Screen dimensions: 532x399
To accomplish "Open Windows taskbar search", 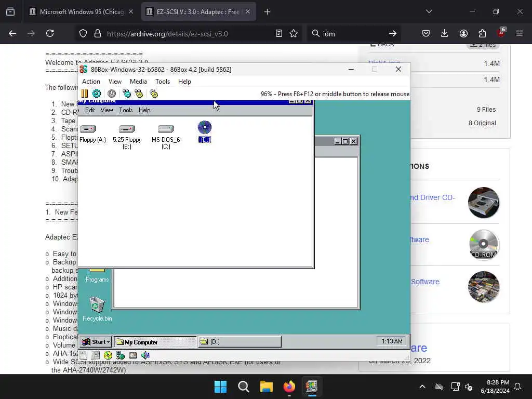I will [x=244, y=387].
